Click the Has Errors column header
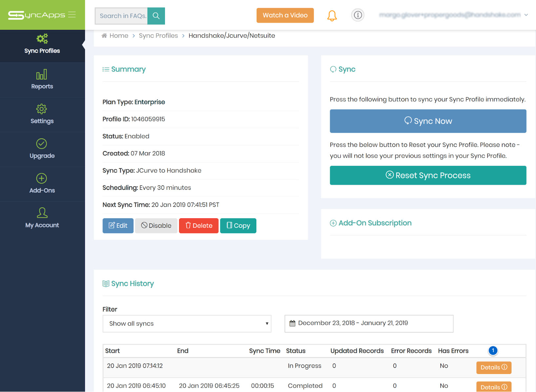 pos(453,351)
